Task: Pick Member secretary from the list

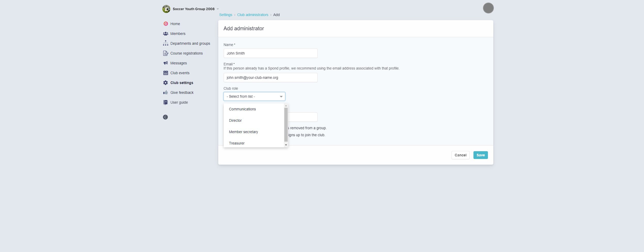Action: click(243, 132)
